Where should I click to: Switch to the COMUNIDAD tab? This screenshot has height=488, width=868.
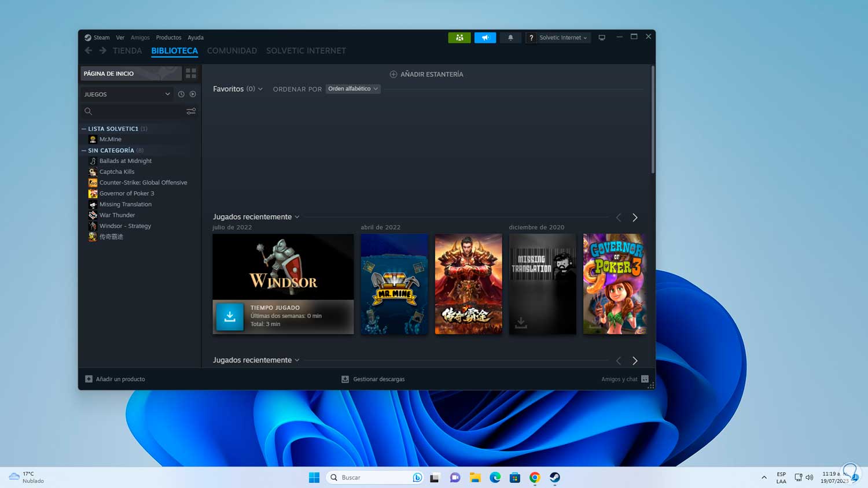pyautogui.click(x=232, y=51)
